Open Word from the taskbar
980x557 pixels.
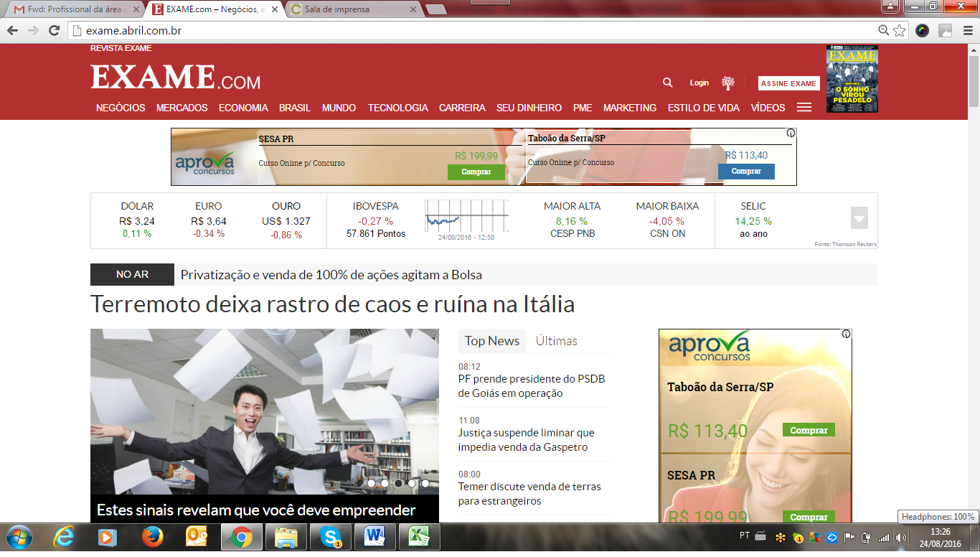point(375,537)
